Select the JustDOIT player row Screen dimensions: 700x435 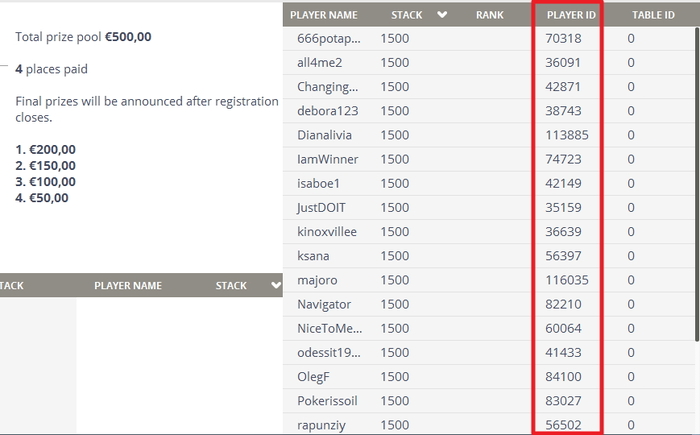(489, 208)
